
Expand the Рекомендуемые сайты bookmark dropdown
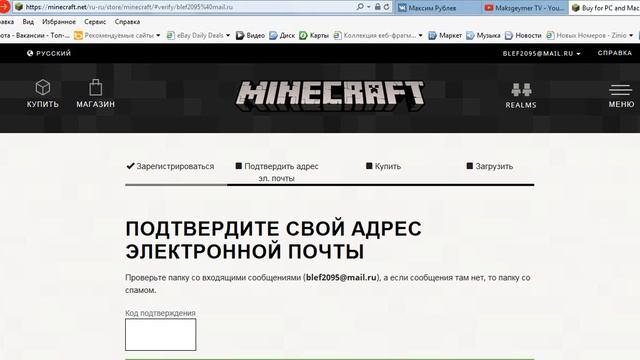158,36
